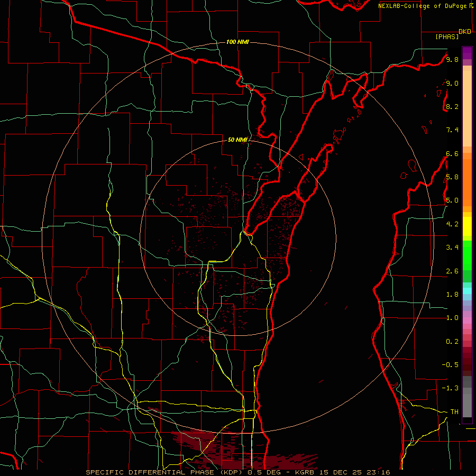Click the "-0.5" scale value
This screenshot has width=476, height=476.
(x=450, y=365)
